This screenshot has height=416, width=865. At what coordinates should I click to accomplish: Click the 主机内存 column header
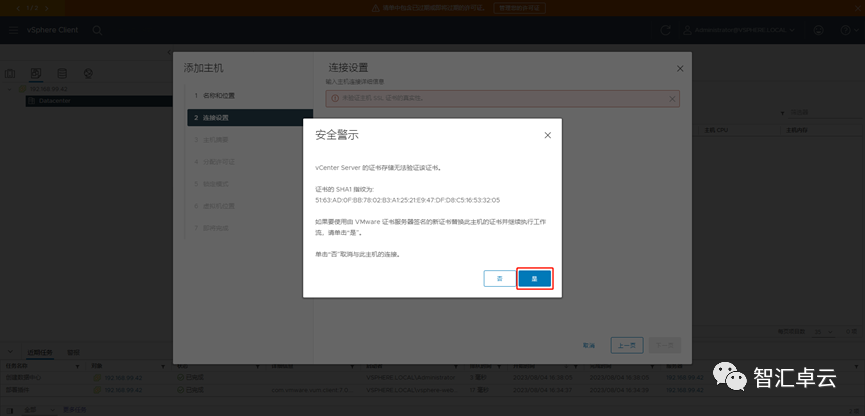coord(797,130)
